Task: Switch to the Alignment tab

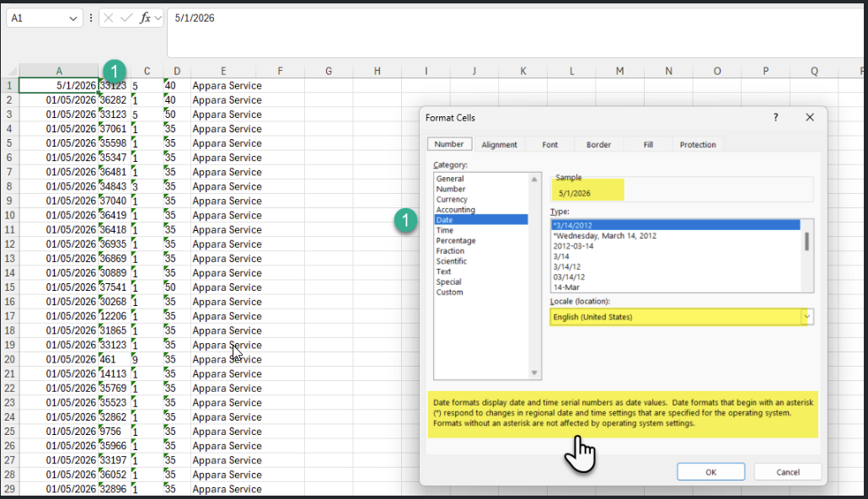Action: click(499, 144)
